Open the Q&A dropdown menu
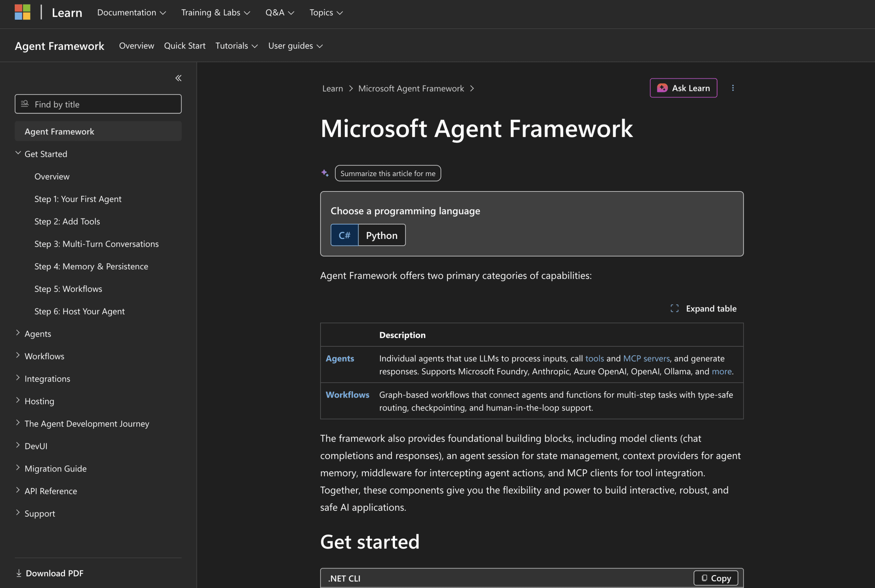The height and width of the screenshot is (588, 875). pyautogui.click(x=280, y=12)
